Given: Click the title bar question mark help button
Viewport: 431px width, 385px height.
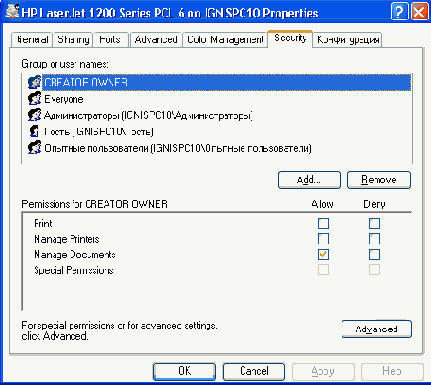Looking at the screenshot, I should (399, 12).
